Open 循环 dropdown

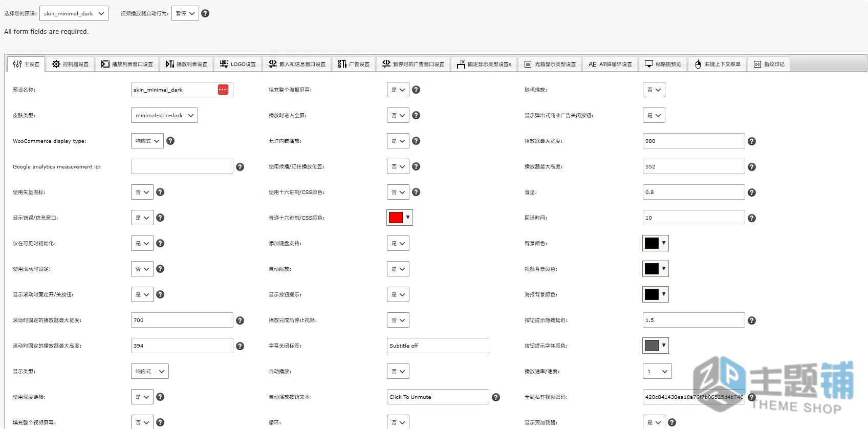click(x=398, y=422)
